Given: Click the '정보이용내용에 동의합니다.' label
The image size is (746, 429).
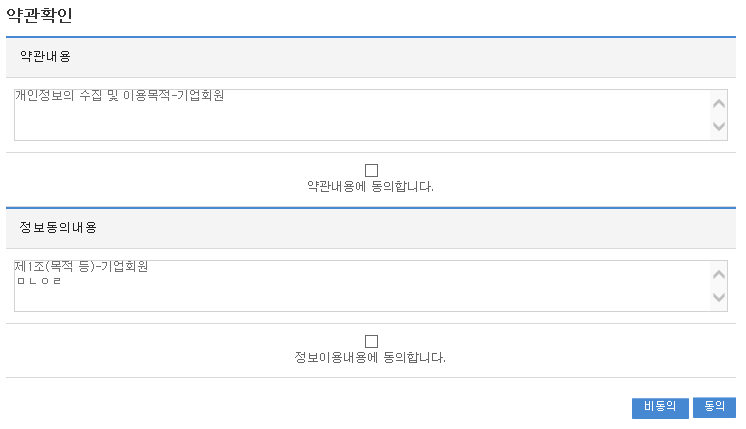Looking at the screenshot, I should (371, 357).
